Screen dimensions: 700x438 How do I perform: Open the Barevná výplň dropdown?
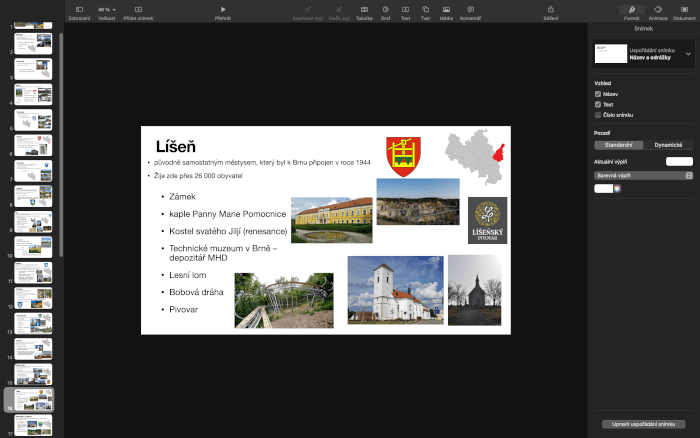coord(643,175)
